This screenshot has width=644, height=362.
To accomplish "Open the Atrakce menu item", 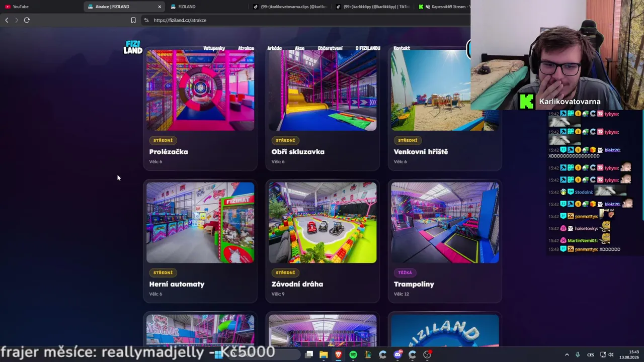I will tap(246, 48).
